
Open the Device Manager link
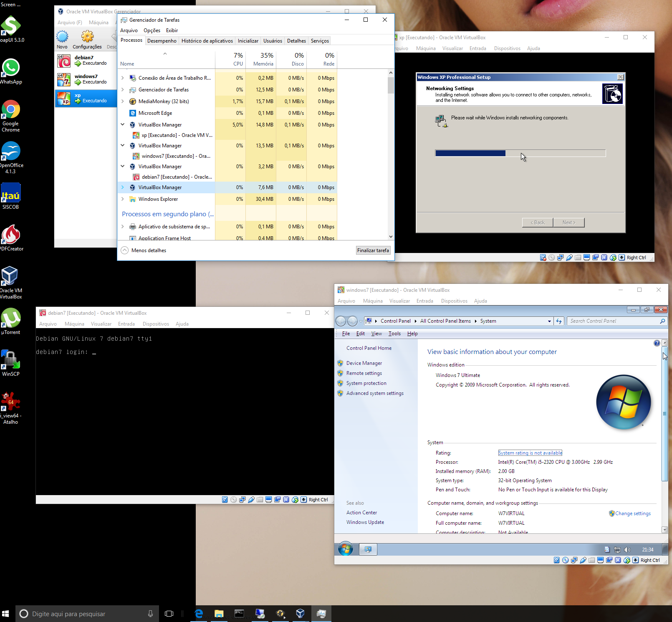(x=364, y=363)
